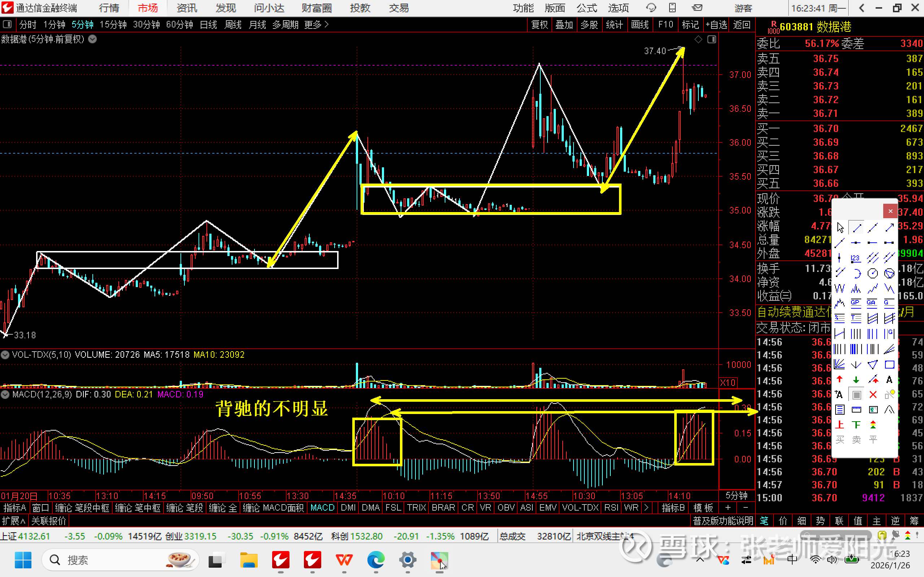Pick the ruler measurement tool
924x577 pixels.
pos(856,410)
